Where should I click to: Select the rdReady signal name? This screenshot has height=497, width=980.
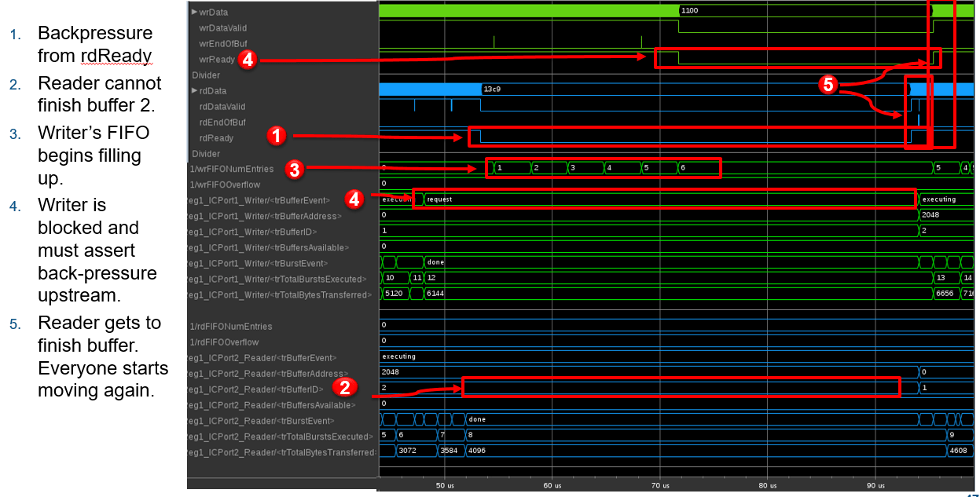(216, 138)
